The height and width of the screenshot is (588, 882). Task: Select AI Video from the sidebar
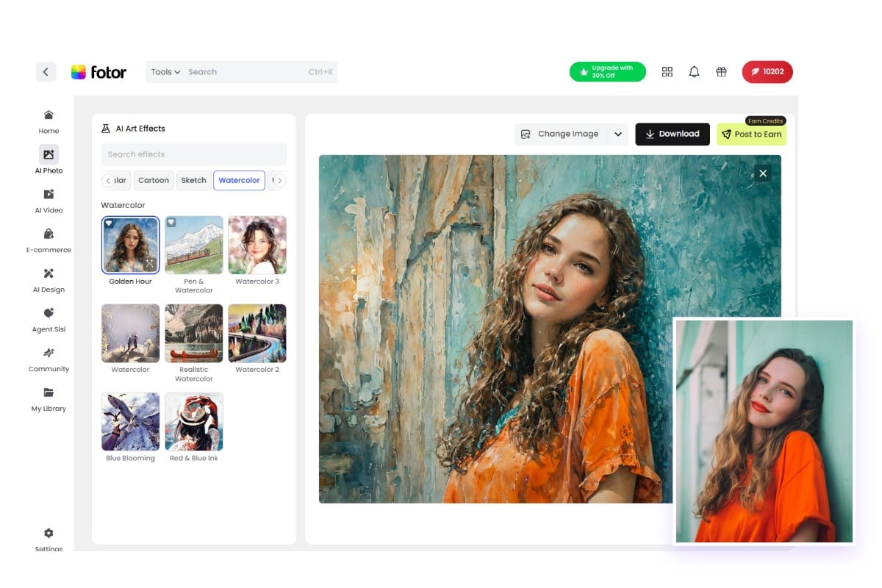[48, 198]
